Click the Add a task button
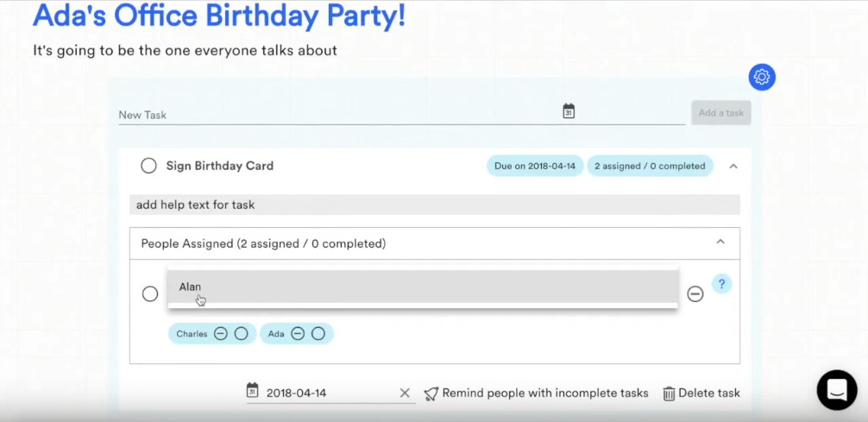 click(x=720, y=113)
